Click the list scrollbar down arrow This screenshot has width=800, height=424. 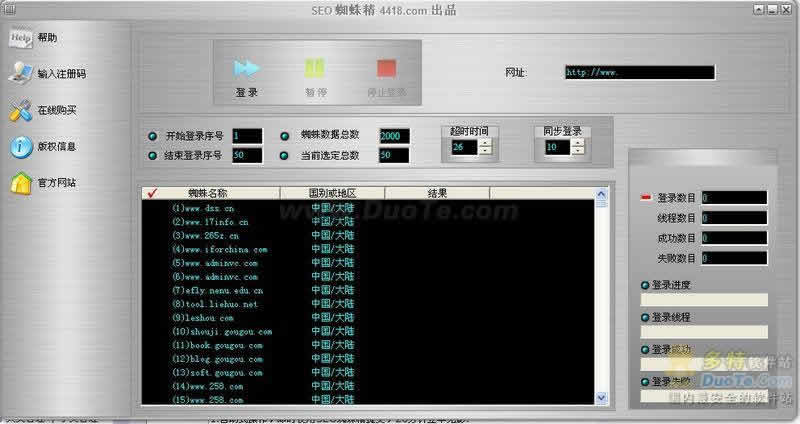[601, 397]
